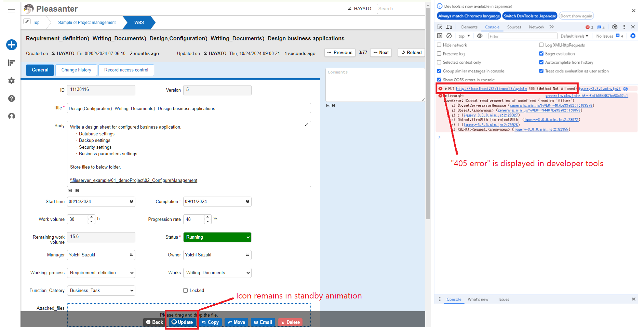Click the image insert icon below Comments
This screenshot has height=333, width=644.
pos(328,106)
